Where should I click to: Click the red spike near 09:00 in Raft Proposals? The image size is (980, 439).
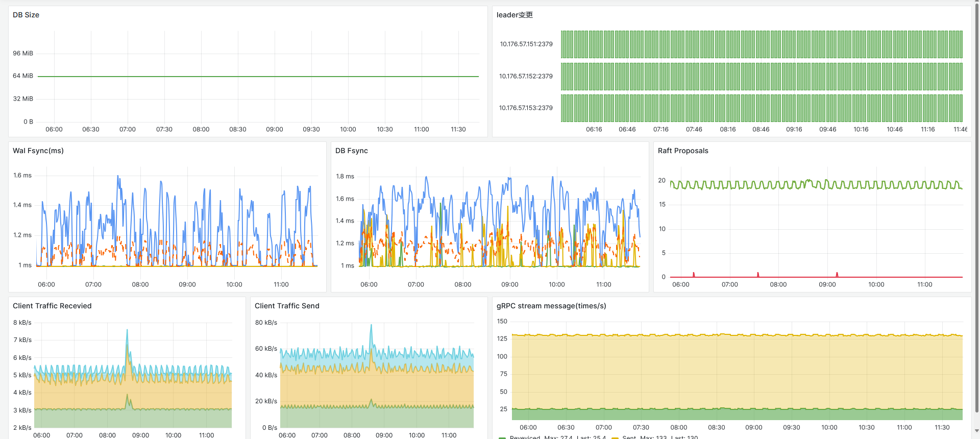click(x=837, y=275)
